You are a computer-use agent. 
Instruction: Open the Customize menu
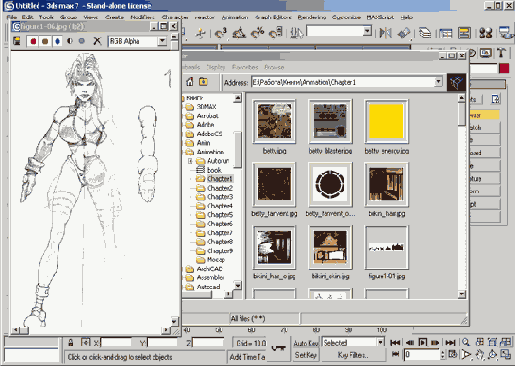(346, 17)
